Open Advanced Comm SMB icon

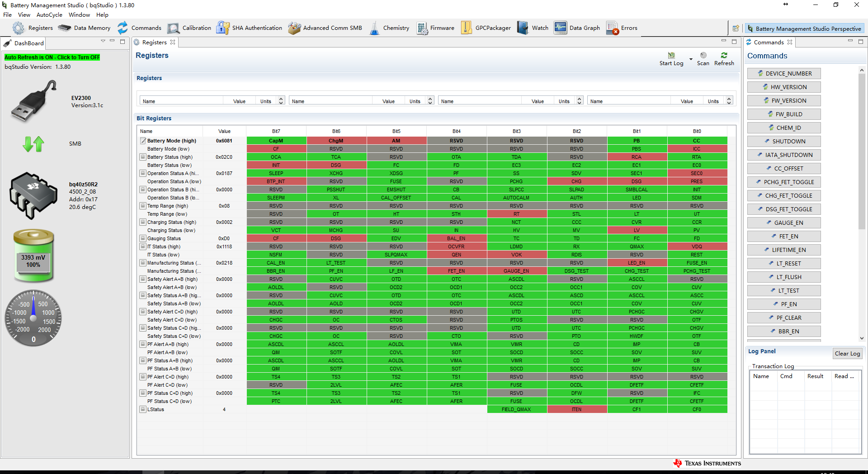pos(294,28)
